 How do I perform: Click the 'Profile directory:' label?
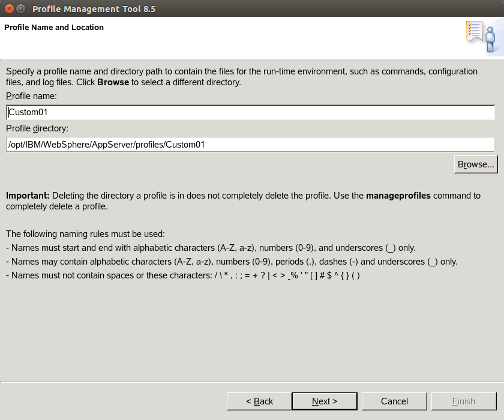tap(37, 128)
